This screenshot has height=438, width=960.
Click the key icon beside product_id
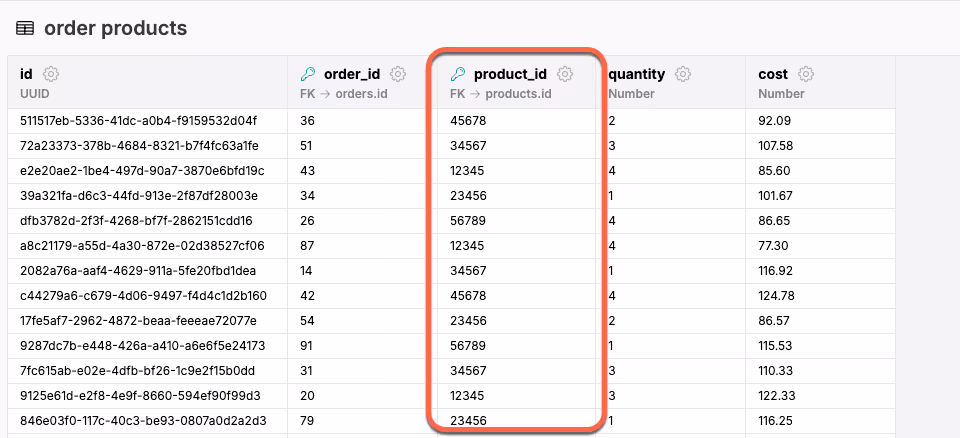[457, 75]
